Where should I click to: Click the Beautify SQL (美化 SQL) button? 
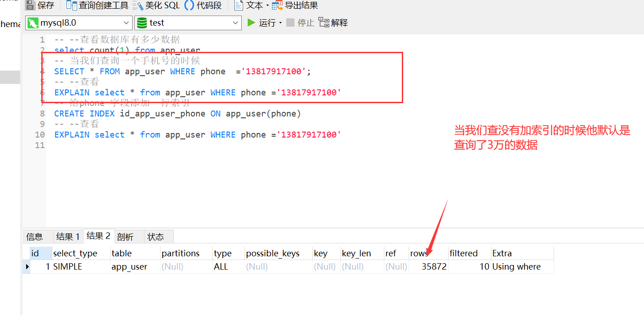(x=156, y=6)
